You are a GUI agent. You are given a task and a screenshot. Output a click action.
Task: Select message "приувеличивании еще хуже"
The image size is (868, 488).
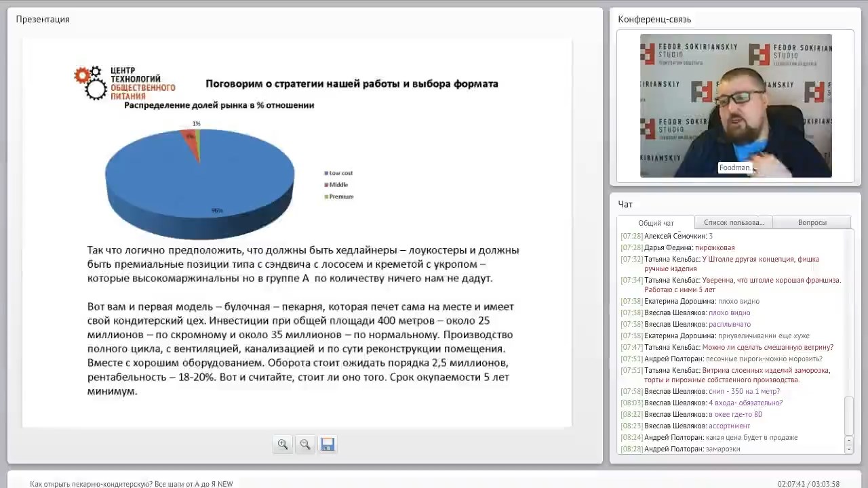(x=764, y=335)
